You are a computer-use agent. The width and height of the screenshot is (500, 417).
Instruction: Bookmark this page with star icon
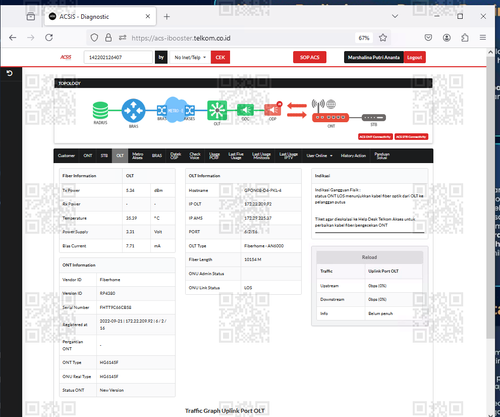(383, 38)
